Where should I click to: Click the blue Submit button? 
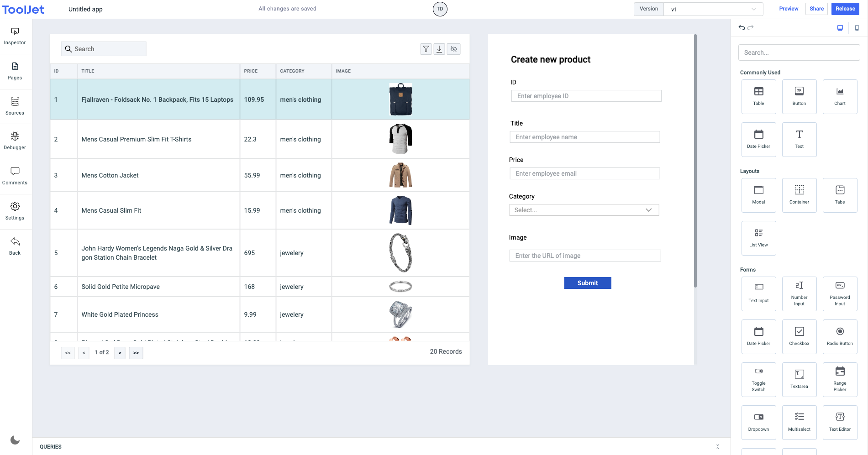587,283
